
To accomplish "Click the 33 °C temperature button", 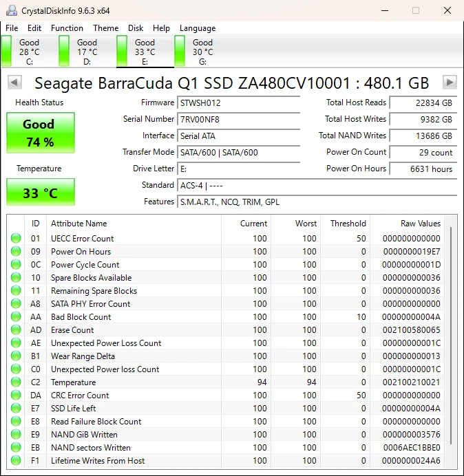I will [x=41, y=193].
